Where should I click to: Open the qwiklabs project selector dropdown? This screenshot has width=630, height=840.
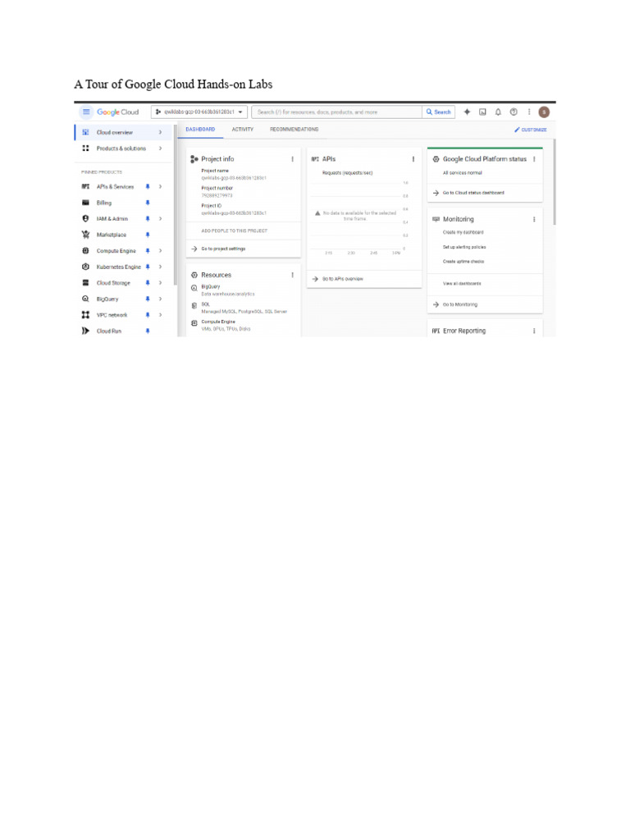click(x=199, y=112)
